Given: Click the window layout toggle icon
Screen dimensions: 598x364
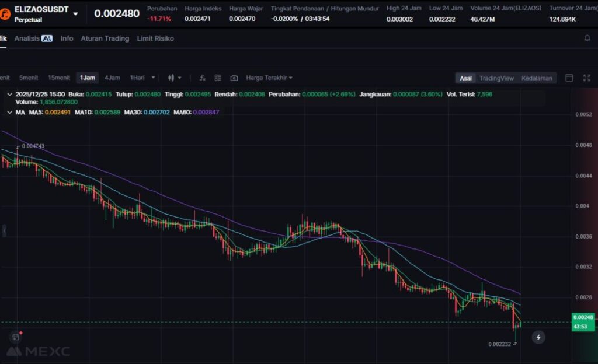Looking at the screenshot, I should 569,78.
